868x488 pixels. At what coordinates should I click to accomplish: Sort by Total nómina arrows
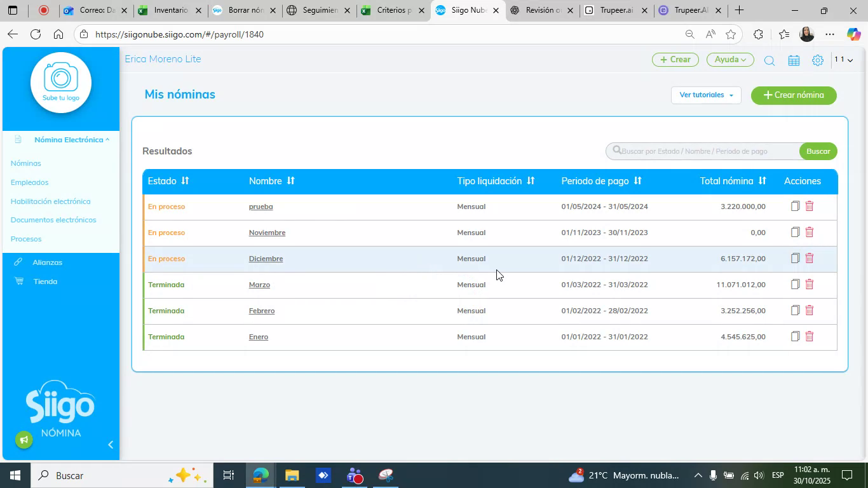763,181
